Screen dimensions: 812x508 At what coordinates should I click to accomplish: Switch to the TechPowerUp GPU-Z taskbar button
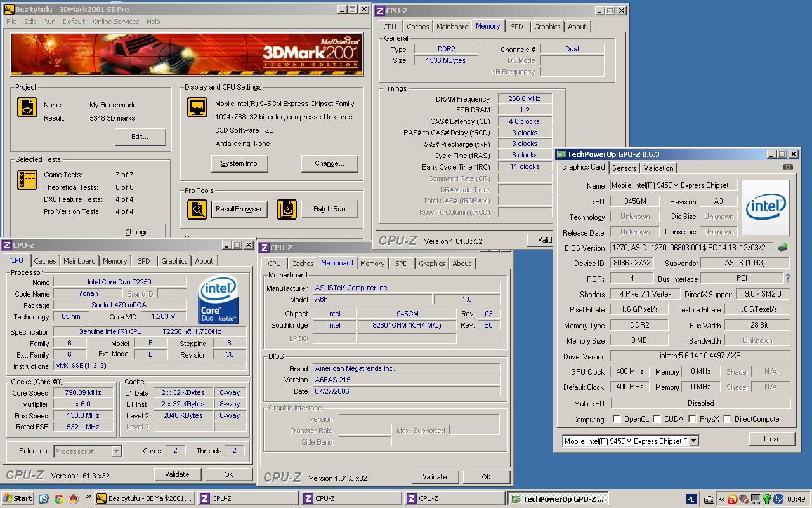(558, 499)
